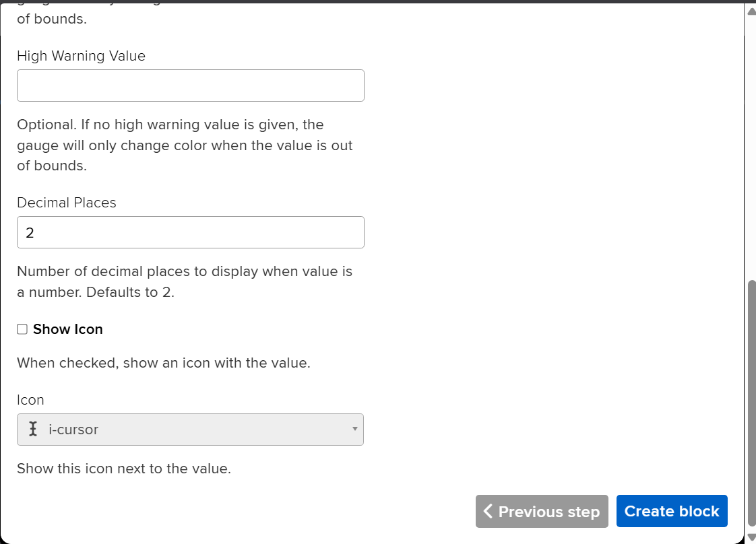Click the High Warning Value input field
Image resolution: width=756 pixels, height=544 pixels.
point(191,86)
